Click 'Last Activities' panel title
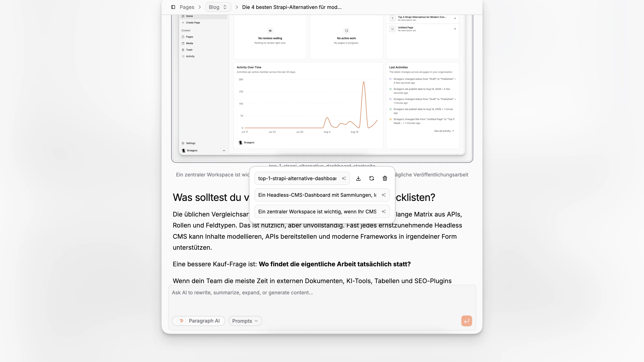Screen dimensions: 644x362 pyautogui.click(x=398, y=67)
